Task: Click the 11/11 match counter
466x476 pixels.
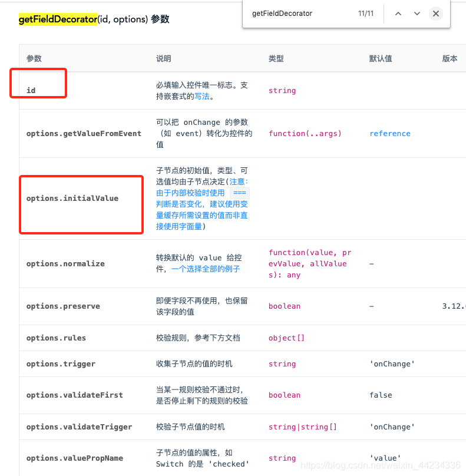Action: pos(366,14)
